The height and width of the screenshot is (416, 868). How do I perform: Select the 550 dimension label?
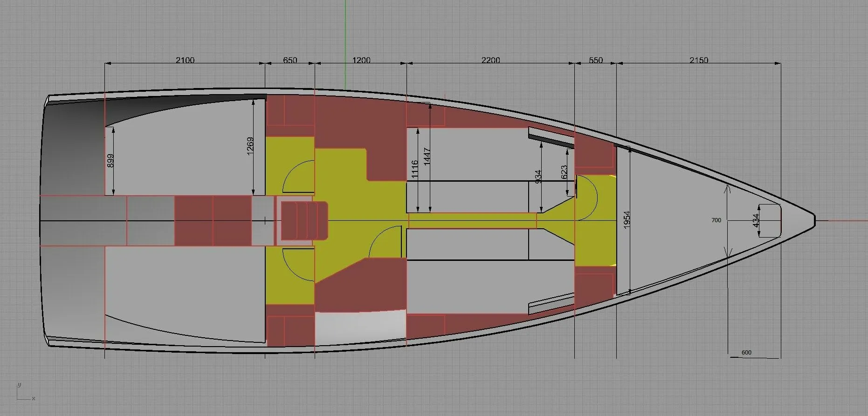pyautogui.click(x=595, y=60)
